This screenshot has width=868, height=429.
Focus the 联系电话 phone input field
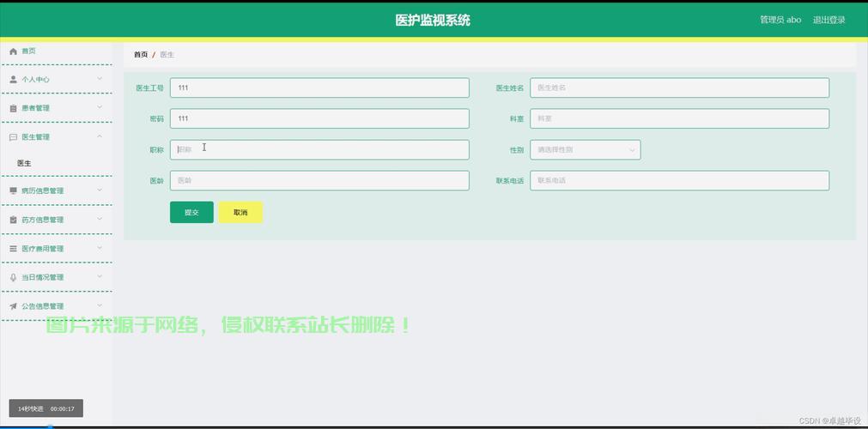pos(679,180)
